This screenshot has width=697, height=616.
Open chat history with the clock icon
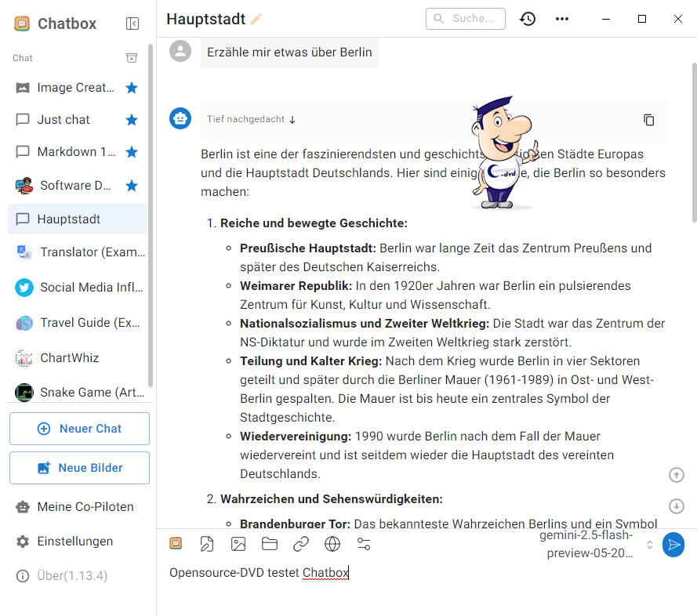click(528, 19)
